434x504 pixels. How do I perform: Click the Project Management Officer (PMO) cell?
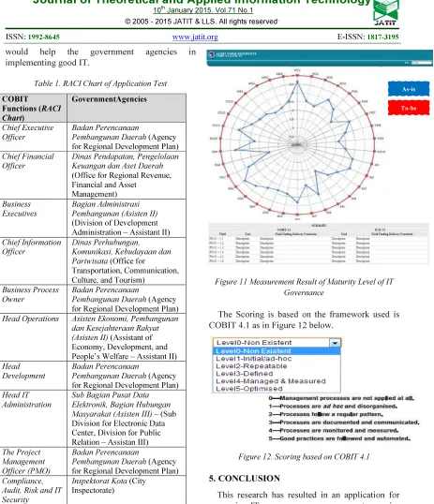pyautogui.click(x=34, y=461)
